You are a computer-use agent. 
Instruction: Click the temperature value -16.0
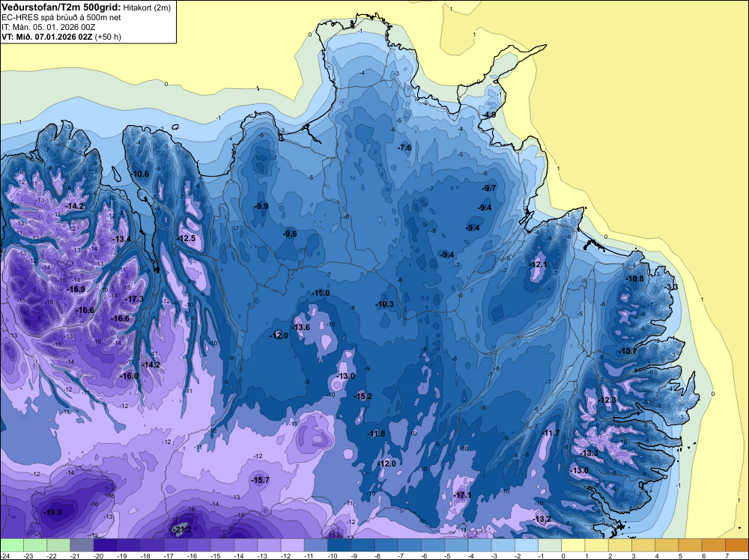click(x=129, y=376)
